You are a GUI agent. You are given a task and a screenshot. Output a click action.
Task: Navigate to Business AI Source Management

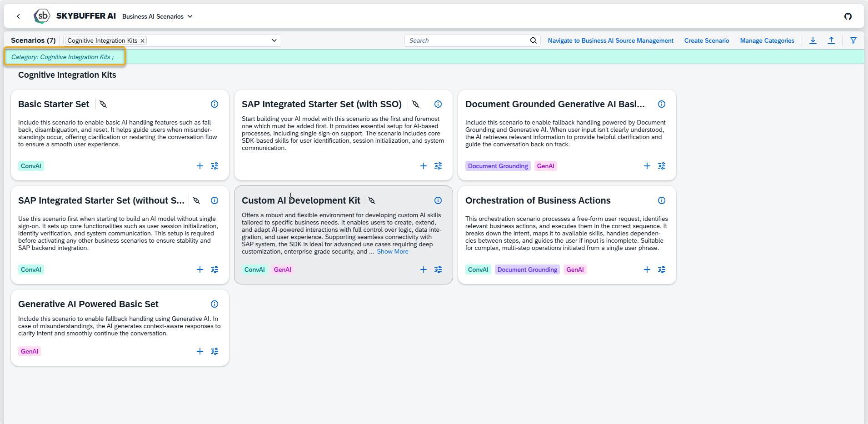coord(610,40)
